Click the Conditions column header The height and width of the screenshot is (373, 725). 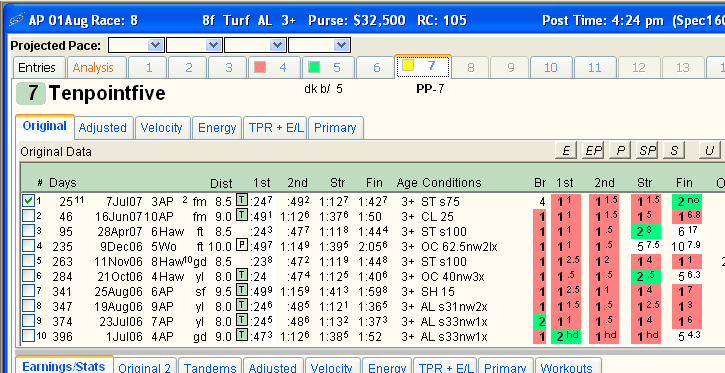click(452, 183)
